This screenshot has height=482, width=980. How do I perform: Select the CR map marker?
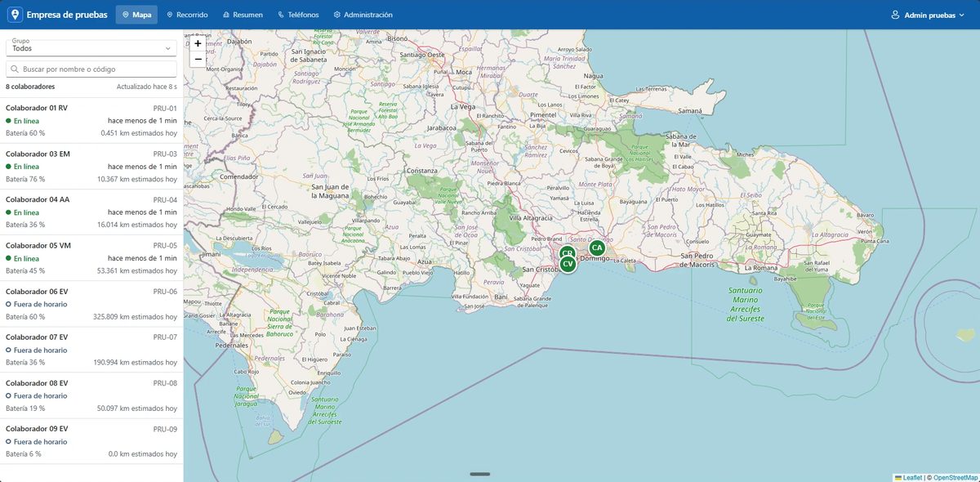(567, 252)
